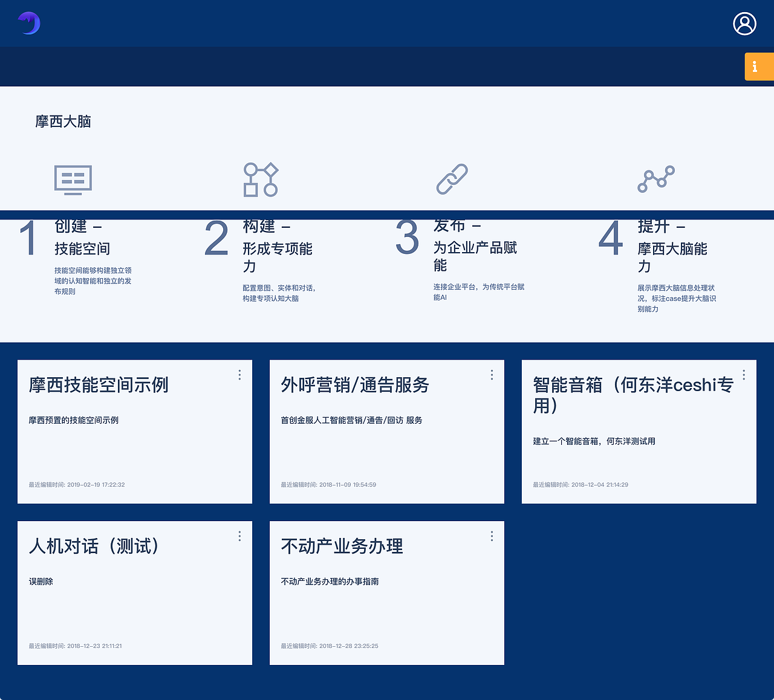774x700 pixels.
Task: Click the blue moon logo in the top bar
Action: tap(28, 23)
